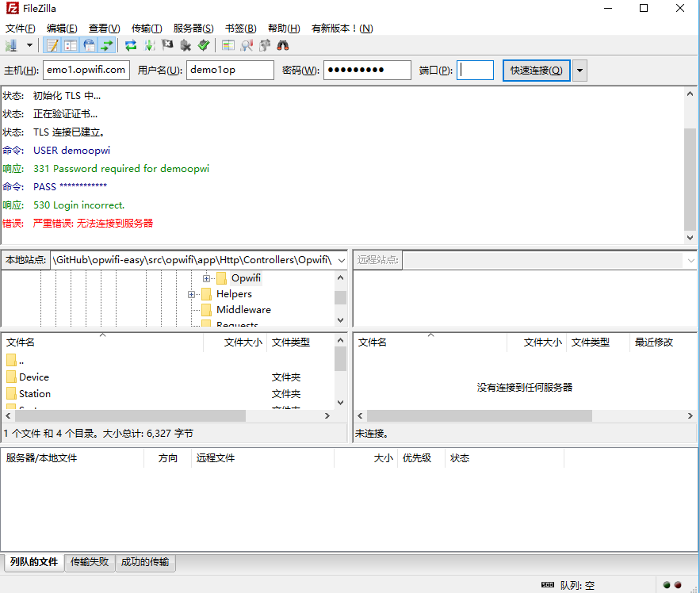This screenshot has width=700, height=593.
Task: Click the disconnect from server icon
Action: click(186, 45)
